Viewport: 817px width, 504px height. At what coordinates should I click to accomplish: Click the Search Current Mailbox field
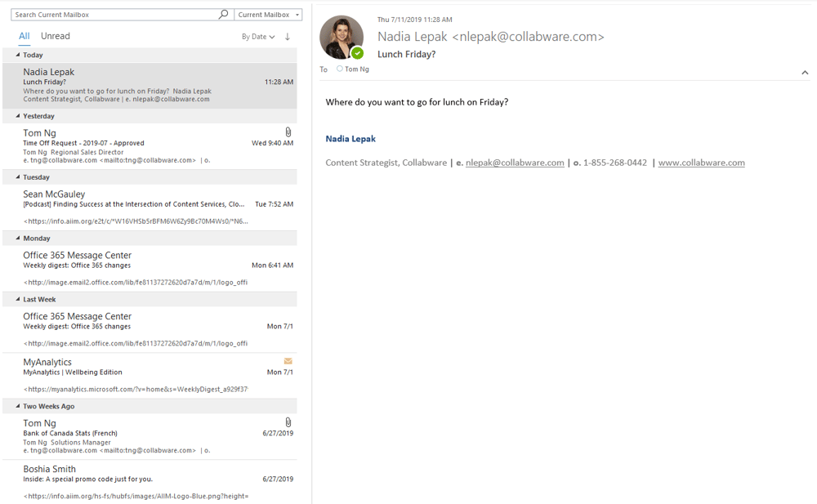(x=114, y=15)
